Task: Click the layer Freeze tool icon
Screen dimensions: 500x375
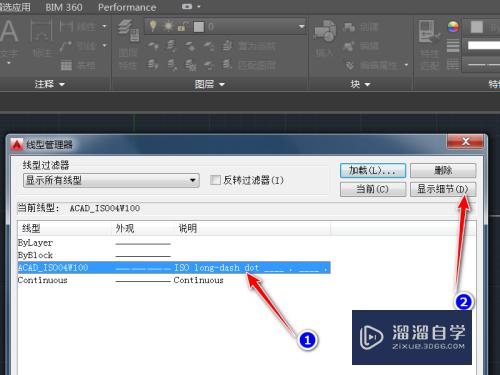Action: (x=190, y=46)
